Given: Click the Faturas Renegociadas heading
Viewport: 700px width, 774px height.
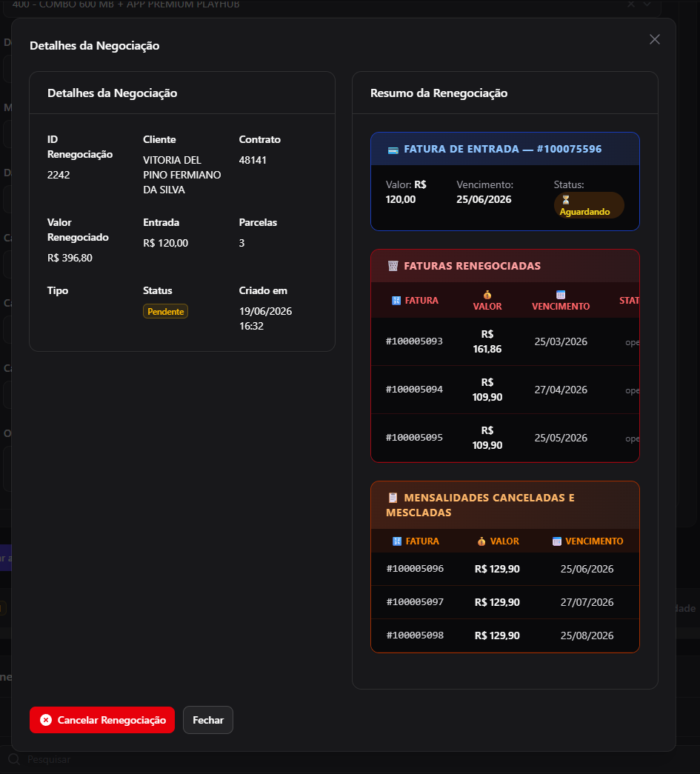Looking at the screenshot, I should click(472, 266).
